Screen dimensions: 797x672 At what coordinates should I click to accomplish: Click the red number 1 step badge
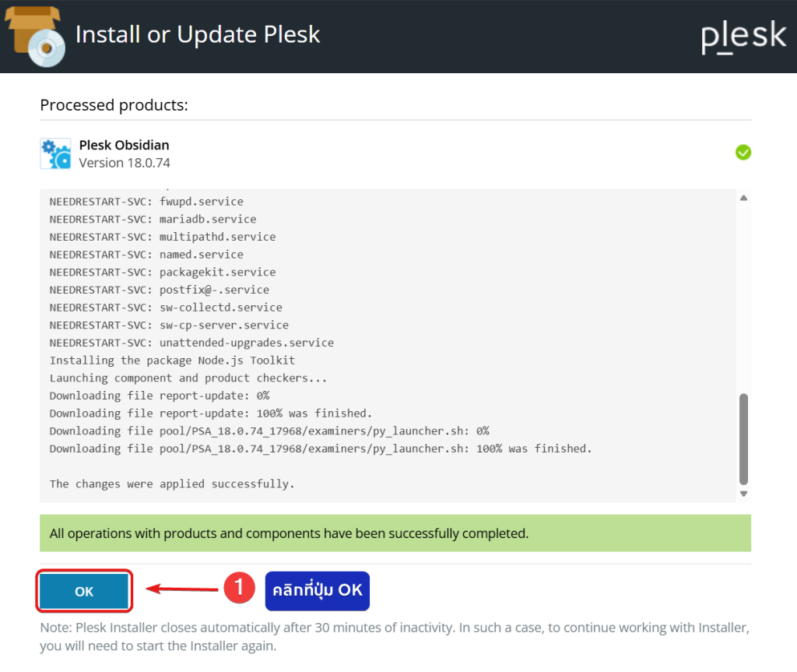tap(240, 588)
